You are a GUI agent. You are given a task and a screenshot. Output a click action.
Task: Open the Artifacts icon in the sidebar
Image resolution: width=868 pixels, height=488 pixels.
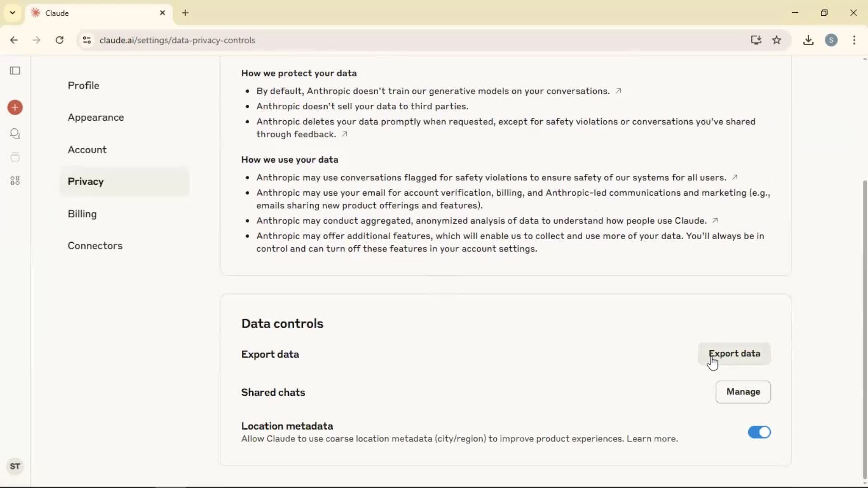pyautogui.click(x=15, y=181)
